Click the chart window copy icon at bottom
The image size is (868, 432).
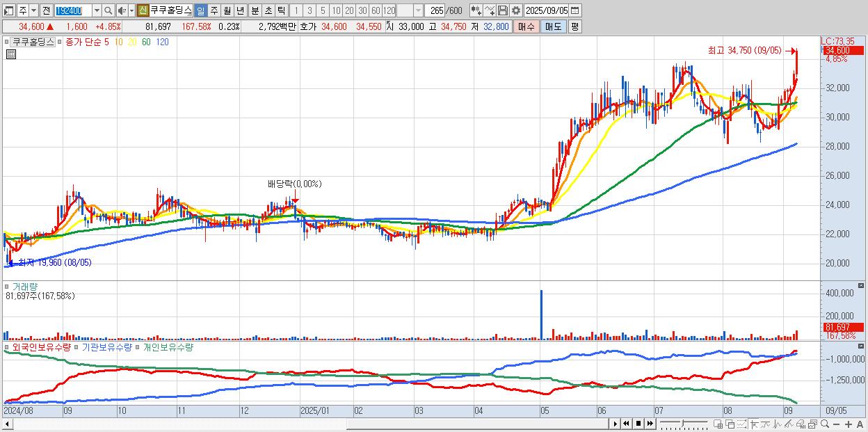[x=812, y=424]
